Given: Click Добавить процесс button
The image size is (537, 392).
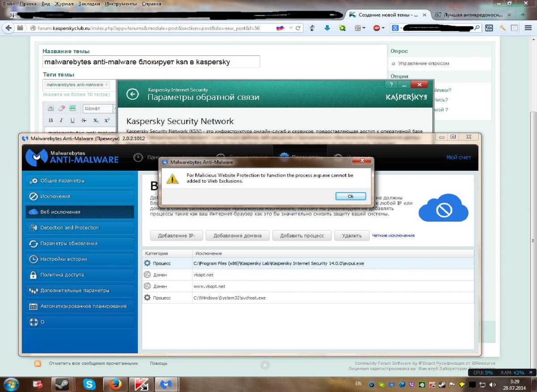Looking at the screenshot, I should (302, 236).
